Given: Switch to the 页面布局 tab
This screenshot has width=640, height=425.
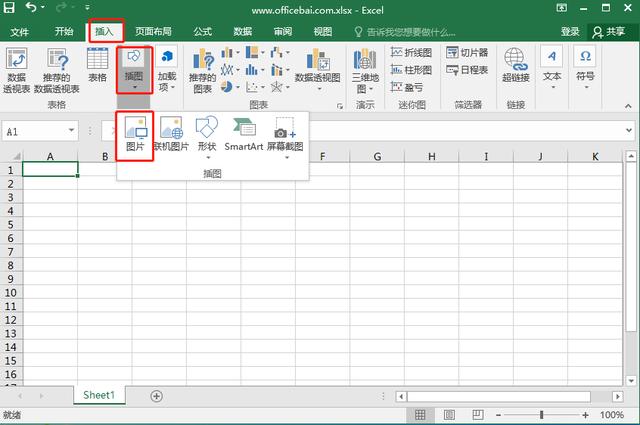Looking at the screenshot, I should tap(153, 31).
